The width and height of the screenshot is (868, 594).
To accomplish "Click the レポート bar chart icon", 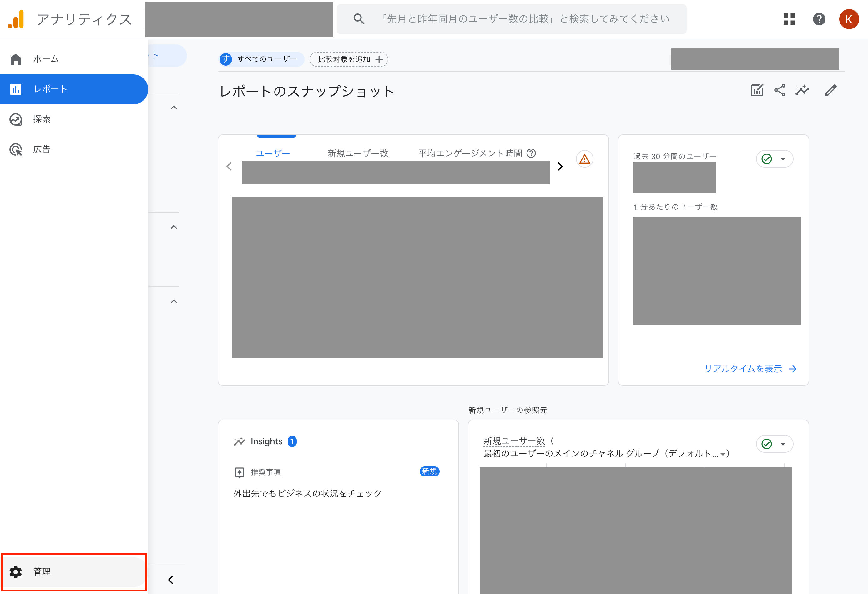I will pyautogui.click(x=16, y=89).
